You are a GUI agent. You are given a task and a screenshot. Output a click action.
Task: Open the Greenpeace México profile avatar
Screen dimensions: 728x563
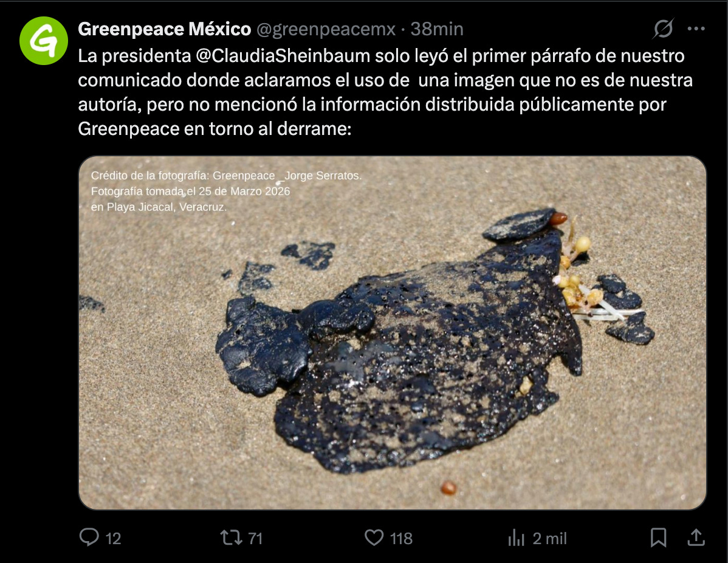pyautogui.click(x=44, y=41)
